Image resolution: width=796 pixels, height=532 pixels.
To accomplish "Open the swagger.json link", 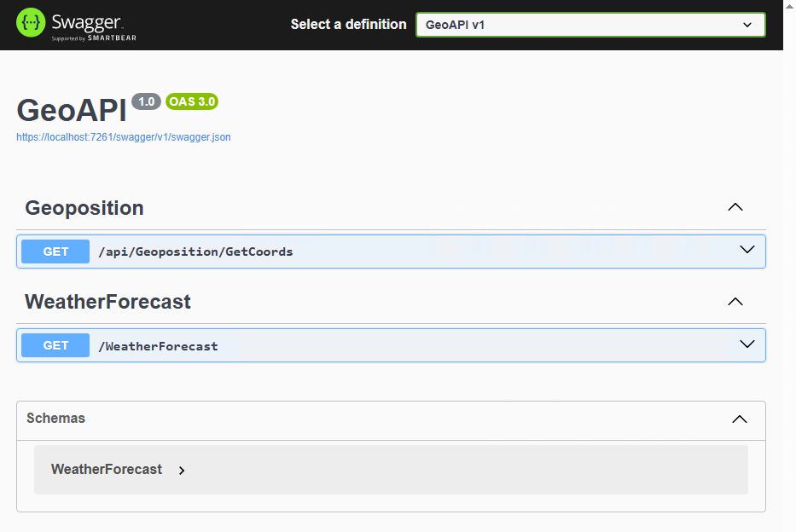I will [x=124, y=136].
